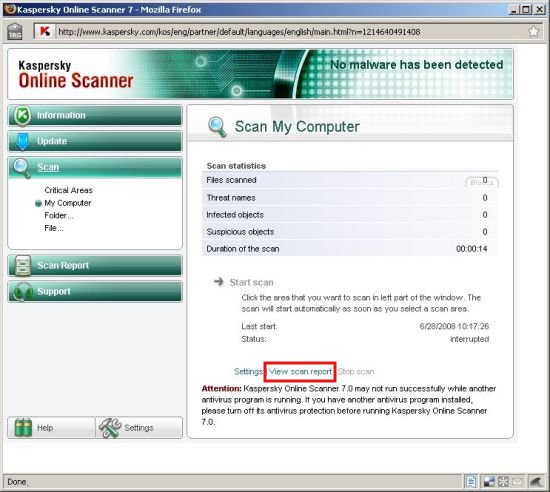Click the green shield Information icon
This screenshot has width=550, height=492.
point(22,115)
